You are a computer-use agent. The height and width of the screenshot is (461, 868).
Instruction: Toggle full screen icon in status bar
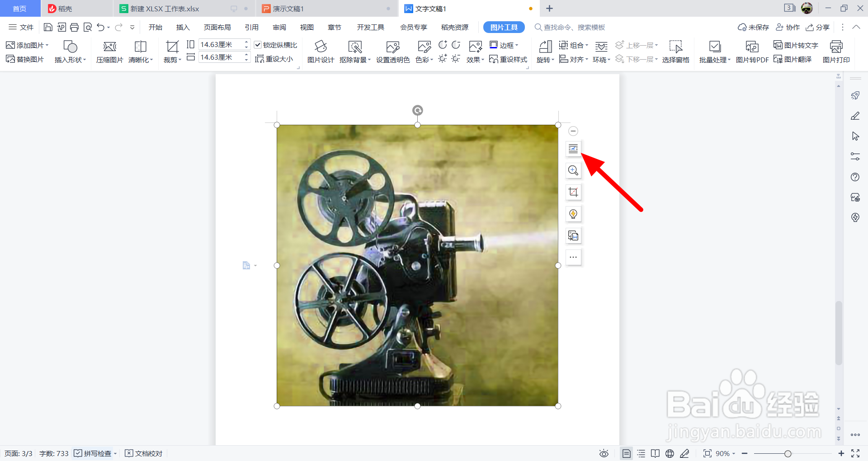coord(855,453)
